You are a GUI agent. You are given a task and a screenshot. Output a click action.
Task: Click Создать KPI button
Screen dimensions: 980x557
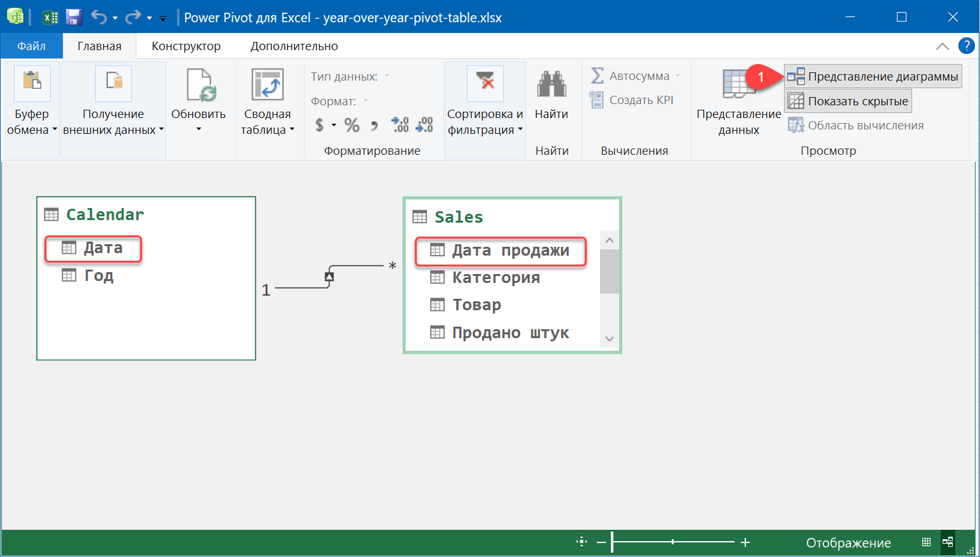tap(632, 100)
